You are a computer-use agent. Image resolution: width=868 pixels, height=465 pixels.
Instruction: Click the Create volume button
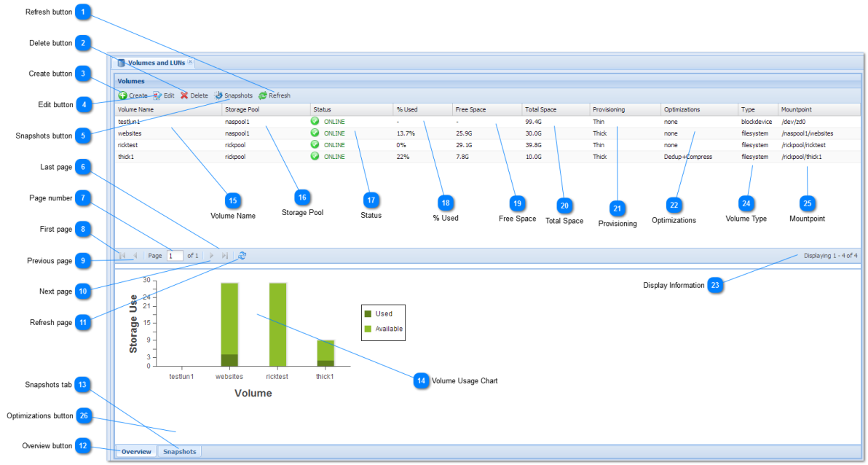point(133,95)
